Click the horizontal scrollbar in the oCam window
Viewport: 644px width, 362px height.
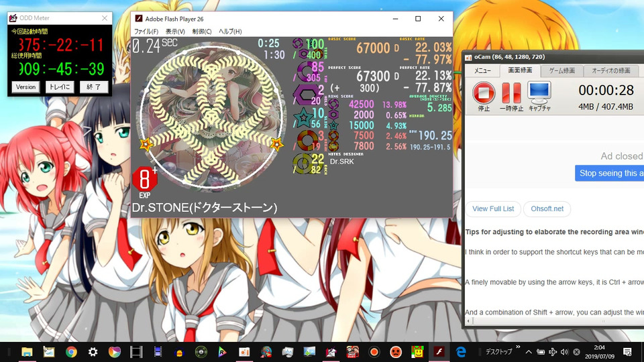(555, 321)
